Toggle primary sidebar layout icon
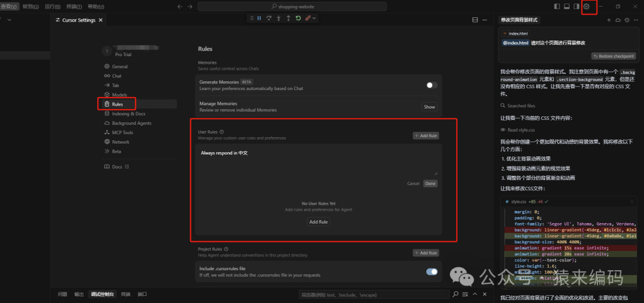This screenshot has width=644, height=303. (x=557, y=7)
